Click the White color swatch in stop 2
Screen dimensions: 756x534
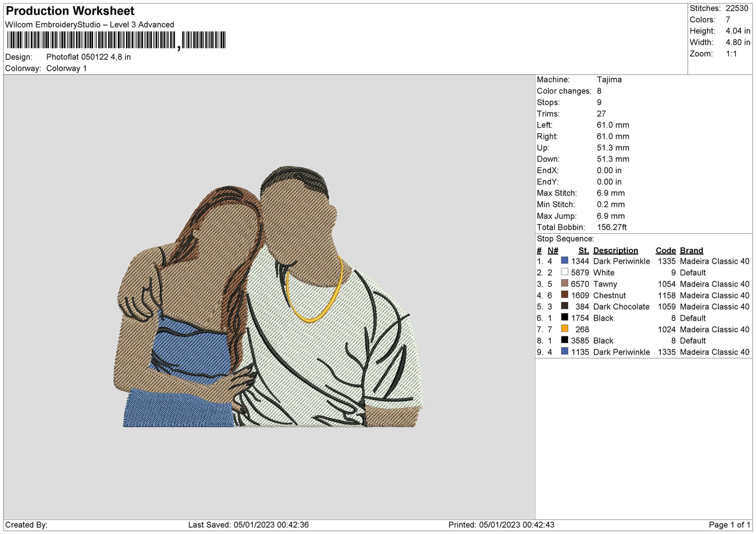(x=565, y=272)
